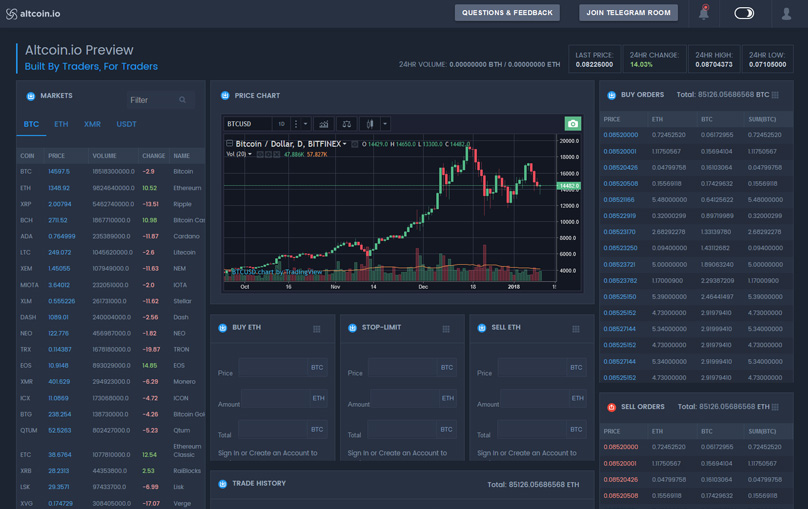The height and width of the screenshot is (509, 808).
Task: Select the XRP Ripple market row
Action: [111, 204]
